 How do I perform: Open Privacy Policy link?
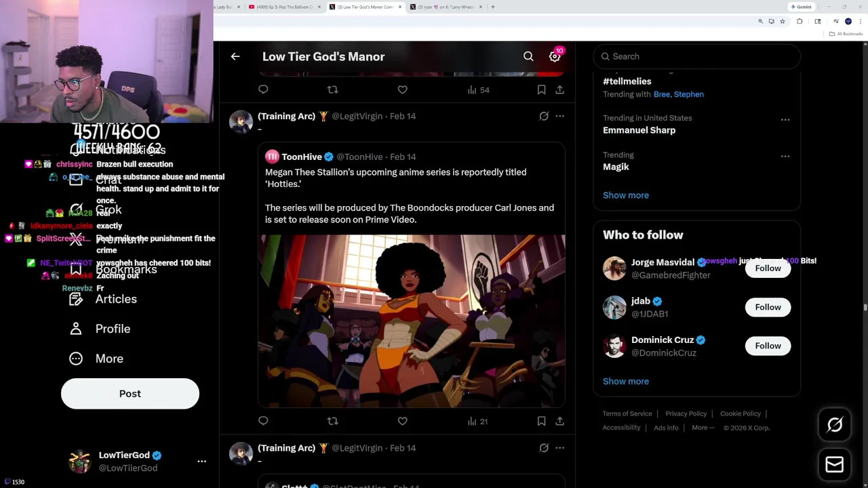tap(686, 413)
